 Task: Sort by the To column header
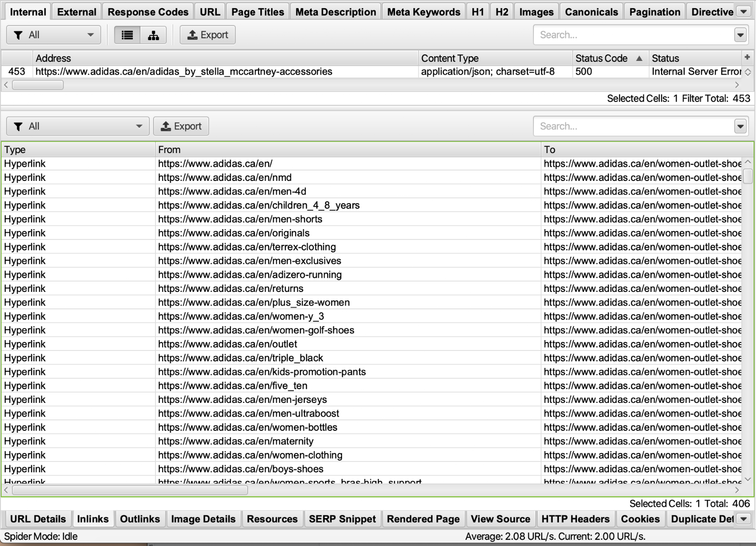point(647,150)
